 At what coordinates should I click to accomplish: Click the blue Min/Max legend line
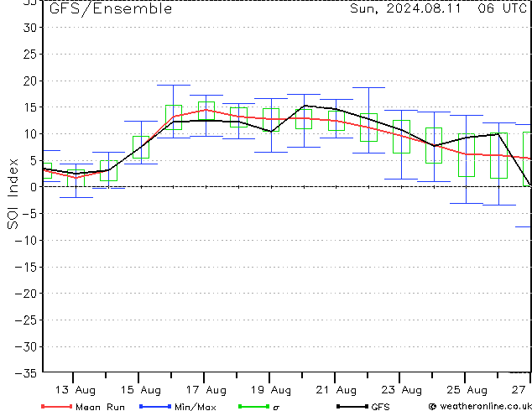[x=155, y=406]
